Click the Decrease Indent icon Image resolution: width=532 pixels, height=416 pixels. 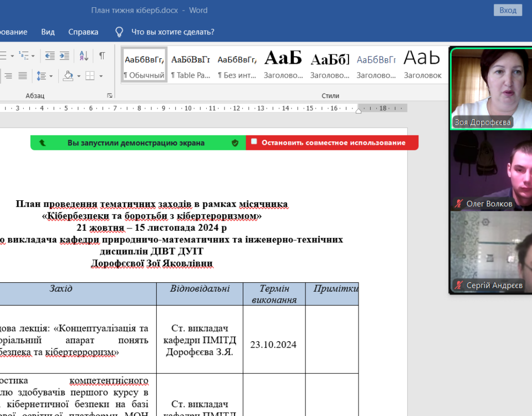[50, 55]
